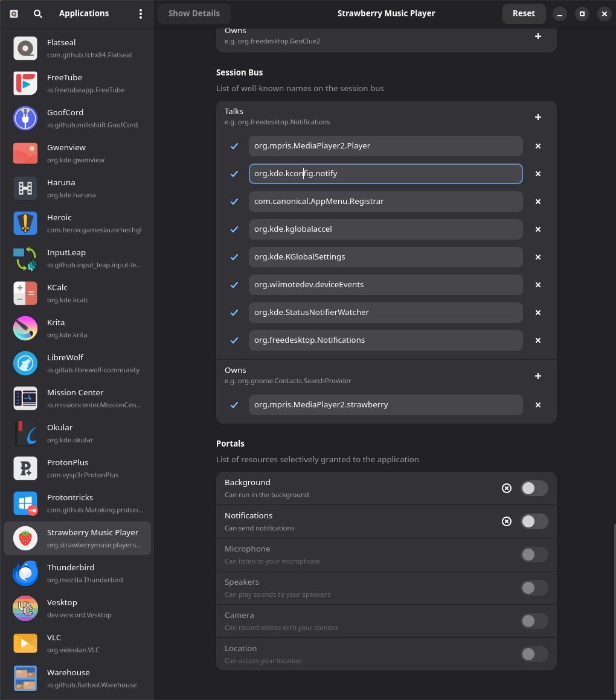Add a new Session Bus Talks entry
616x700 pixels.
point(538,117)
